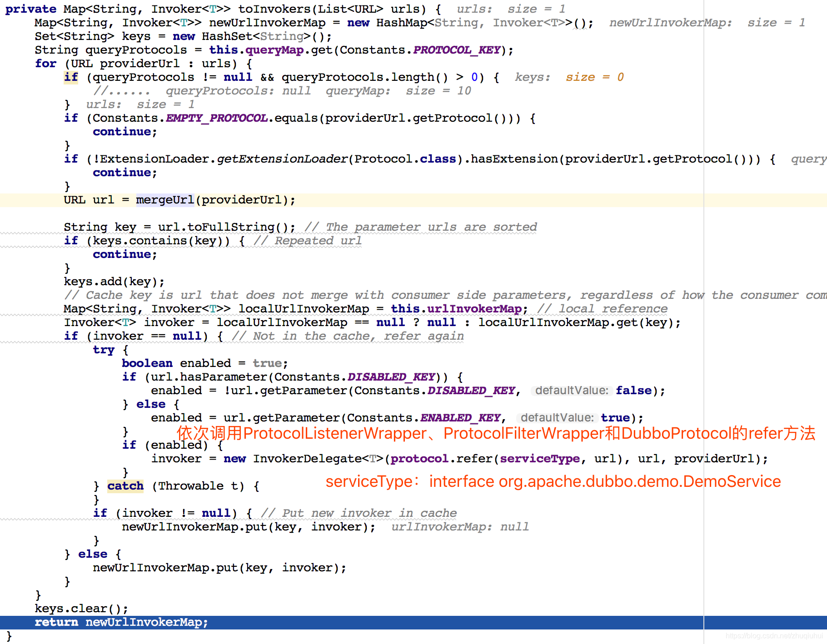Click Protocol.class argument

[x=405, y=159]
